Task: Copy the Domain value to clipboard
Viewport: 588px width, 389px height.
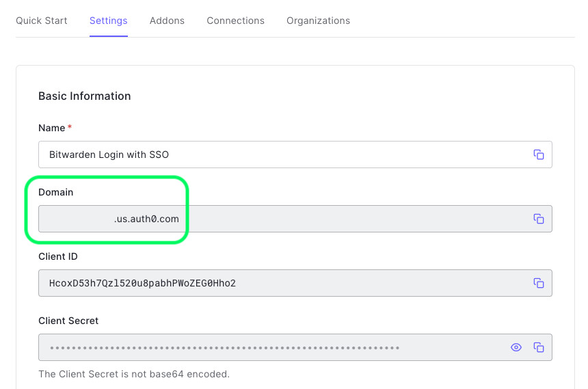Action: pos(539,219)
